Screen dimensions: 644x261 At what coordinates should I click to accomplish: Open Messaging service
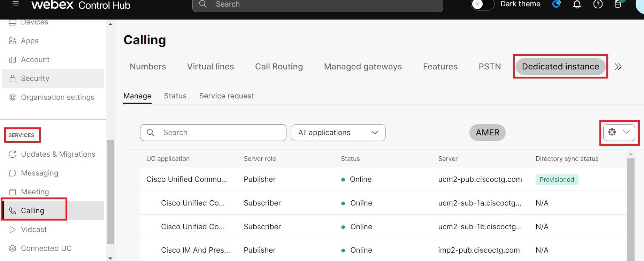coord(39,173)
